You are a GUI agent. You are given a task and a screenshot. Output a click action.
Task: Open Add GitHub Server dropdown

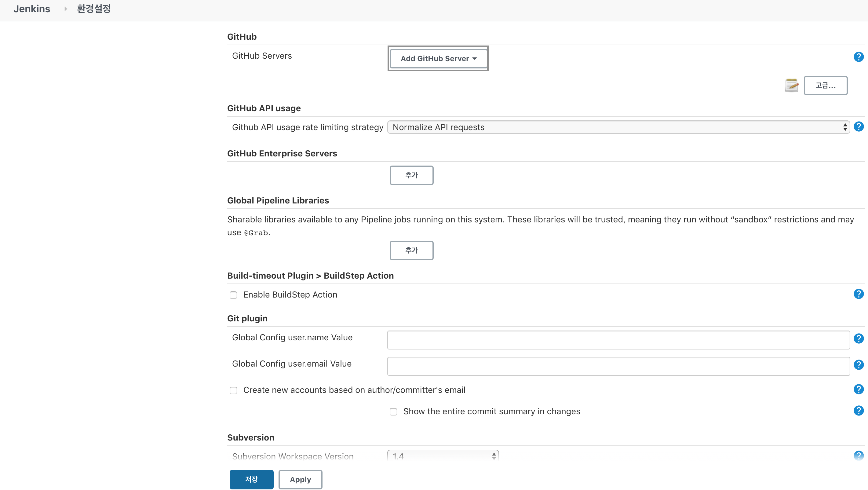coord(438,59)
